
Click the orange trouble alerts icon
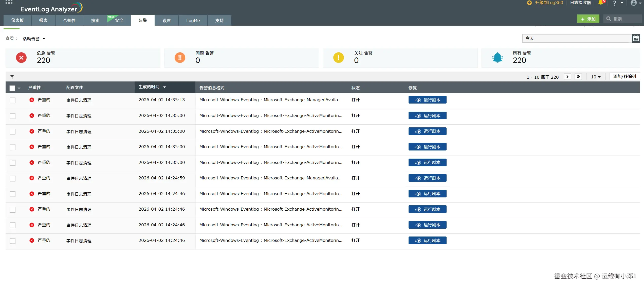click(x=180, y=58)
